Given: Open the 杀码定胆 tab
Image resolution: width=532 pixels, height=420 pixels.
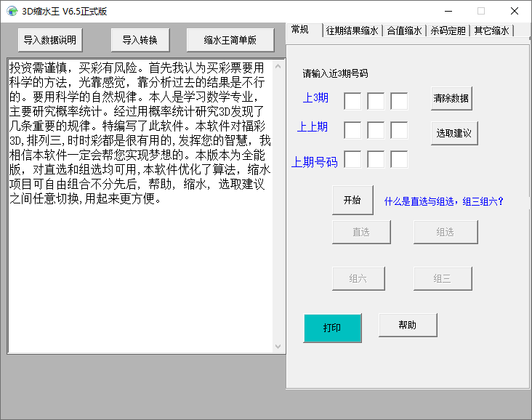Looking at the screenshot, I should tap(448, 31).
